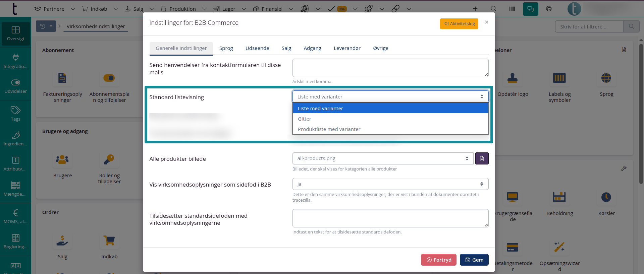
Task: Open Ingredienser sidebar item
Action: (15, 139)
